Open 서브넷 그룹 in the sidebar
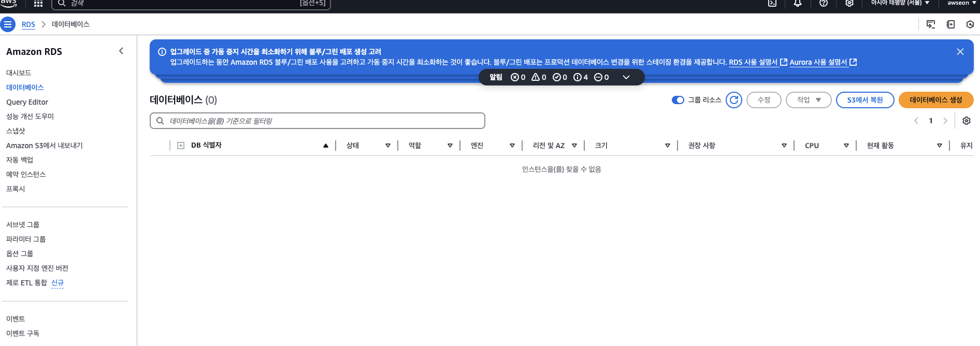 [23, 225]
